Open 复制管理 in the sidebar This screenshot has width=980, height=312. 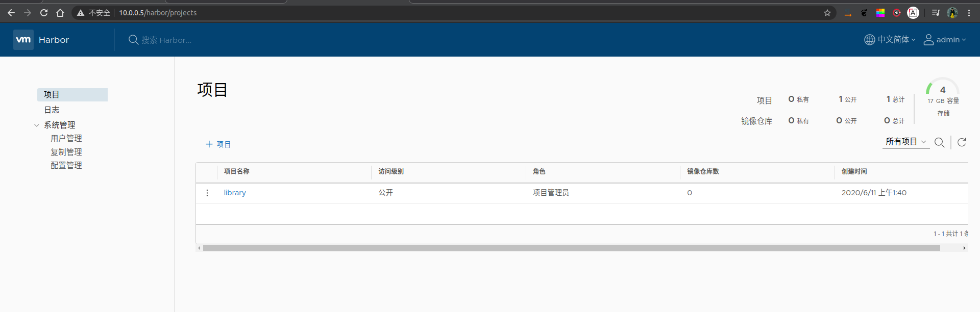coord(66,152)
